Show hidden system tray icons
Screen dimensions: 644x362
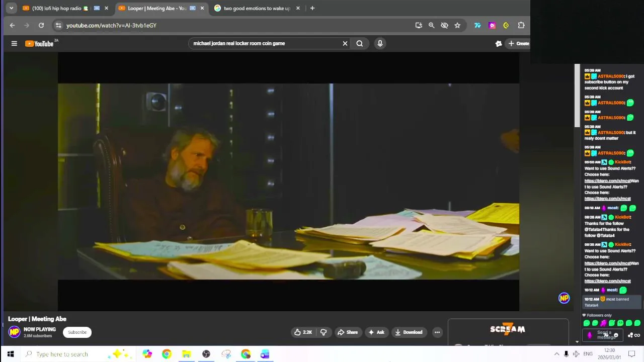click(x=556, y=354)
